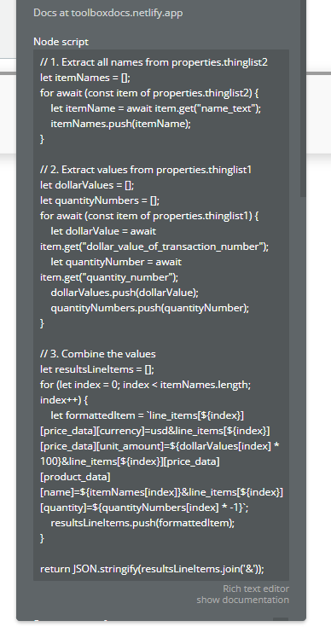Image resolution: width=331 pixels, height=644 pixels.
Task: Click the toolboxdocs.netlify.app docs text
Action: 108,13
